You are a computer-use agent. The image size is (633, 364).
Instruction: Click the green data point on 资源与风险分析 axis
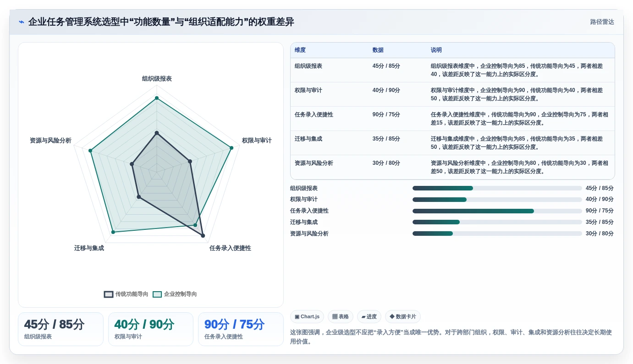click(x=90, y=151)
